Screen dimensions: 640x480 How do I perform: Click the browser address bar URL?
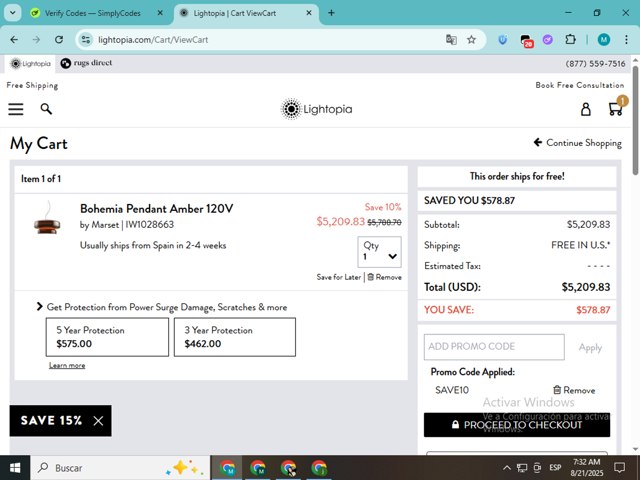[x=153, y=40]
